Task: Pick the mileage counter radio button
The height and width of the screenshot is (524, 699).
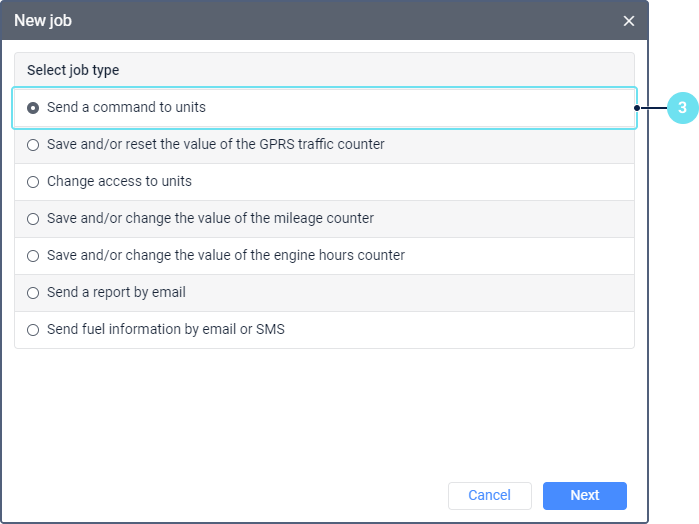Action: coord(33,219)
